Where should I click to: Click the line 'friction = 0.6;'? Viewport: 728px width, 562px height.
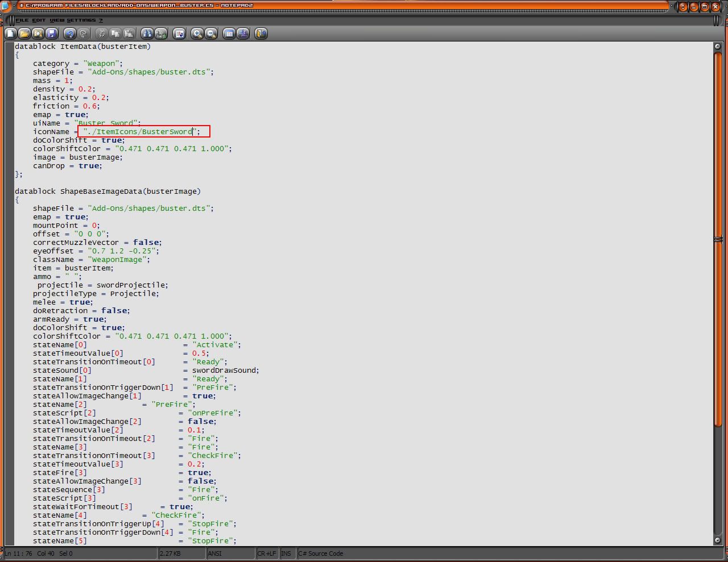pyautogui.click(x=67, y=106)
